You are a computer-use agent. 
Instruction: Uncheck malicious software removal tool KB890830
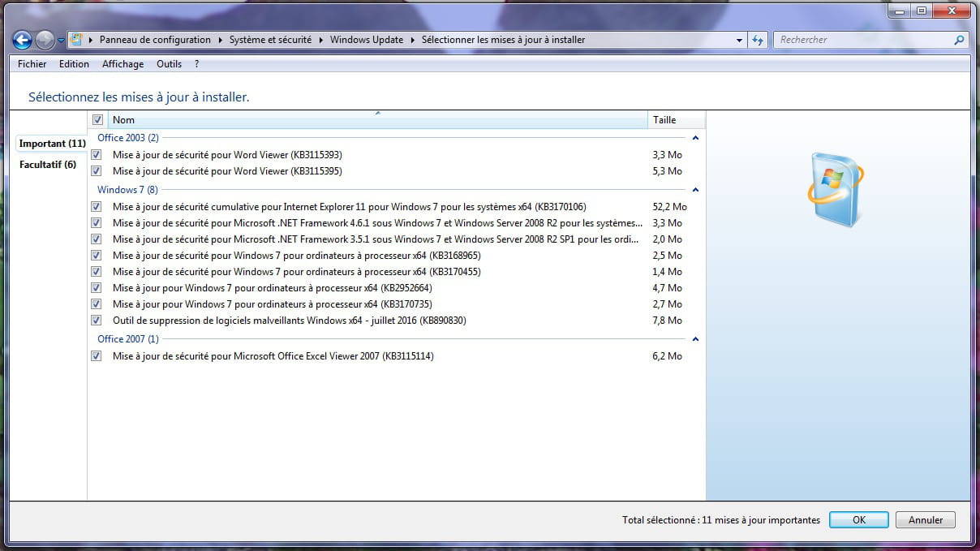coord(97,321)
